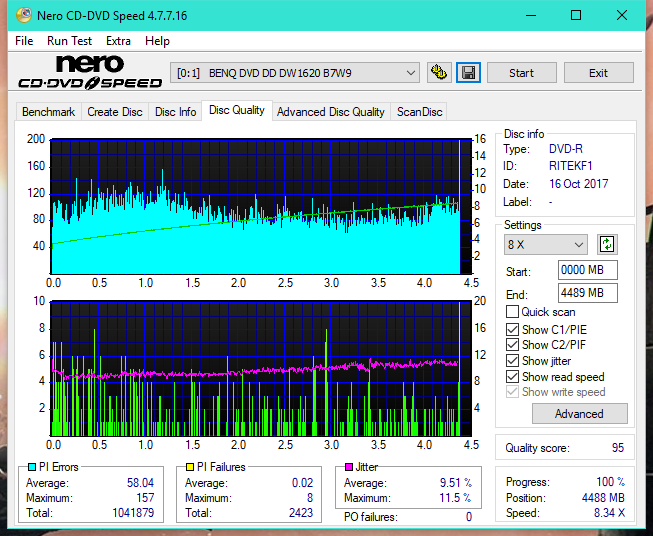Switch to the Benchmark tab

49,112
